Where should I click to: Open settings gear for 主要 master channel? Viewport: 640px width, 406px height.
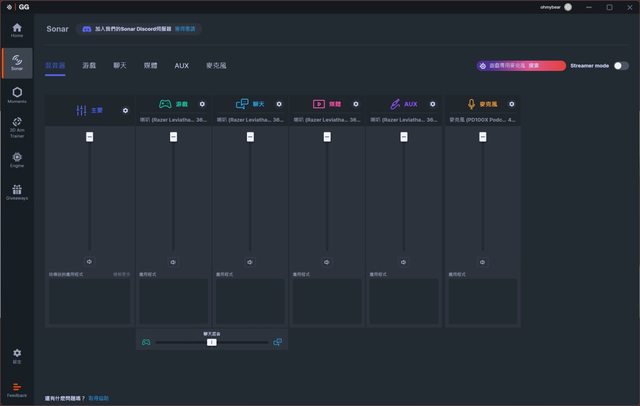pos(125,110)
